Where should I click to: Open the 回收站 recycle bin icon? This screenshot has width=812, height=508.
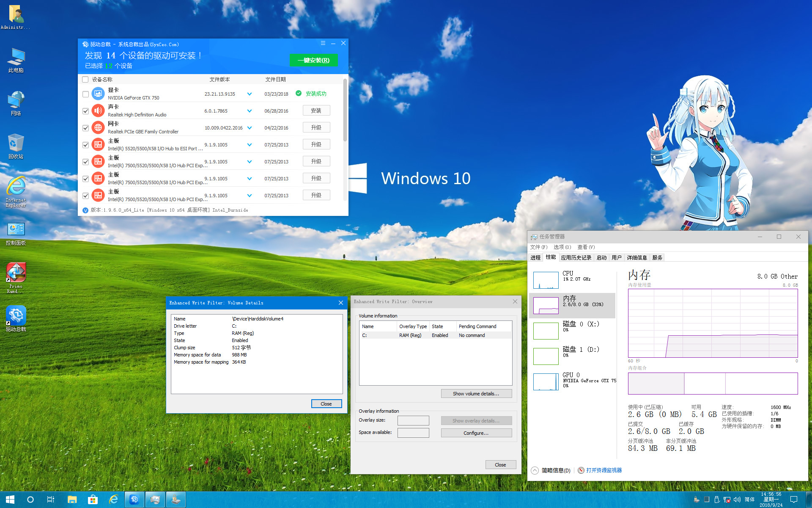point(16,146)
